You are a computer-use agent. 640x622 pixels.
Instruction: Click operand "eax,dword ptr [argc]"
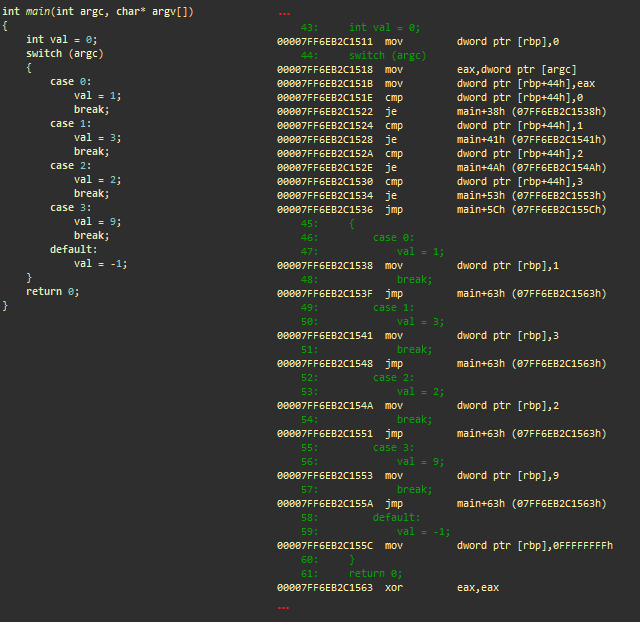pos(516,70)
